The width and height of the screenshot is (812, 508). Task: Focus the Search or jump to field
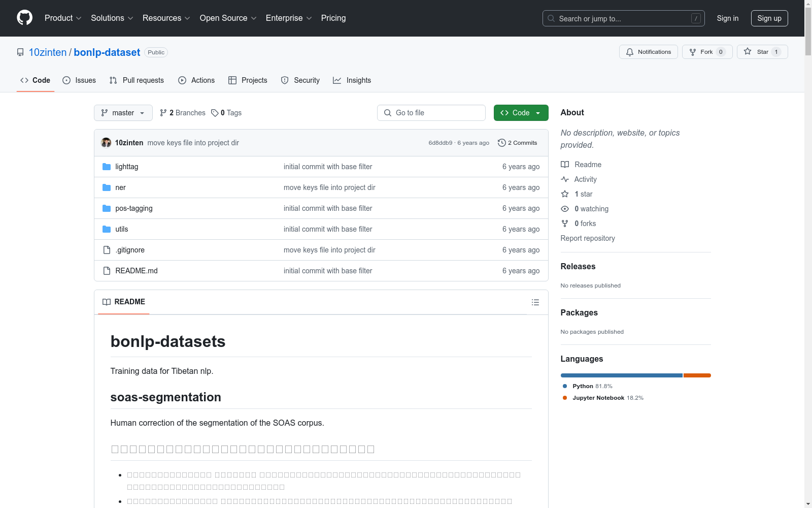pyautogui.click(x=624, y=18)
